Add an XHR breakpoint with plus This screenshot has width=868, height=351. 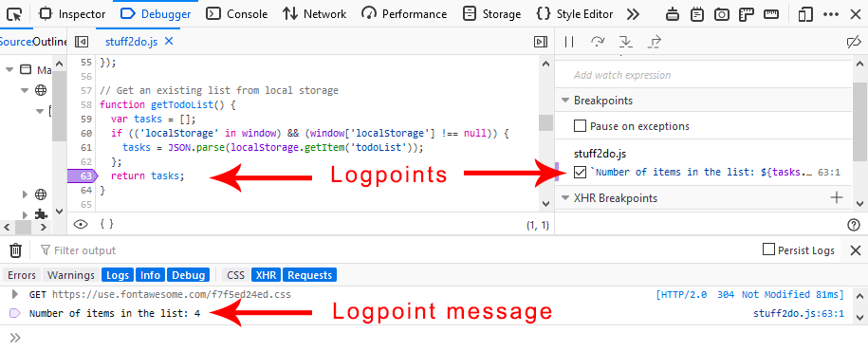click(837, 197)
